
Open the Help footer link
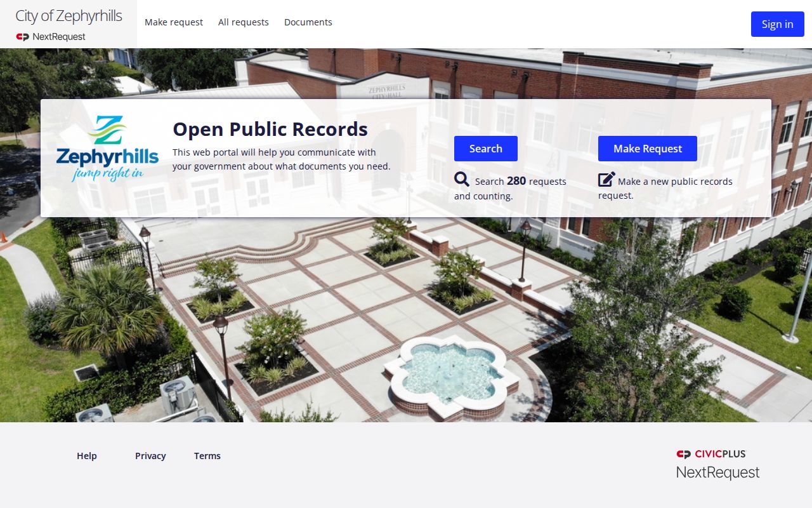[x=87, y=456]
